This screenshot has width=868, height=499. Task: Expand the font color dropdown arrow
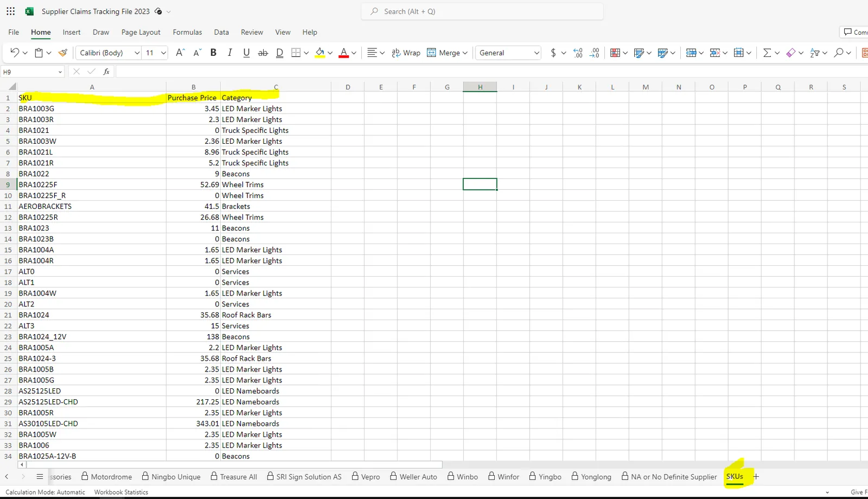click(x=354, y=53)
